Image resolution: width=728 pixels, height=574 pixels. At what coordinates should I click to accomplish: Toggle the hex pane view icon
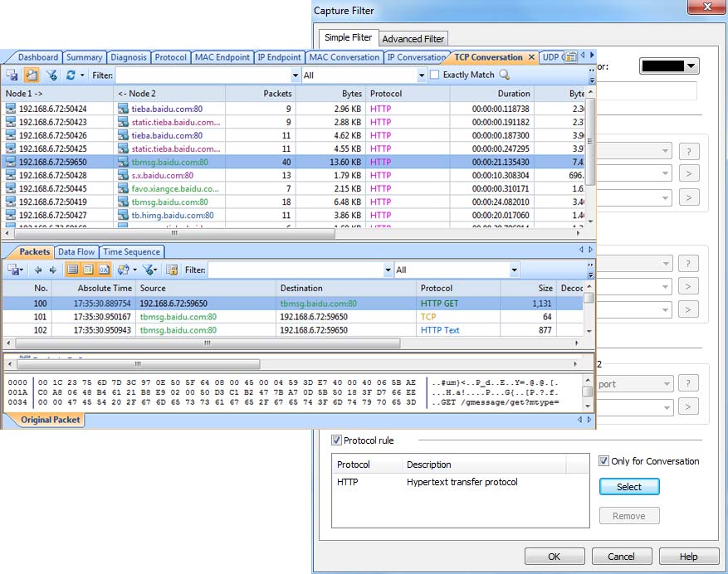(104, 270)
